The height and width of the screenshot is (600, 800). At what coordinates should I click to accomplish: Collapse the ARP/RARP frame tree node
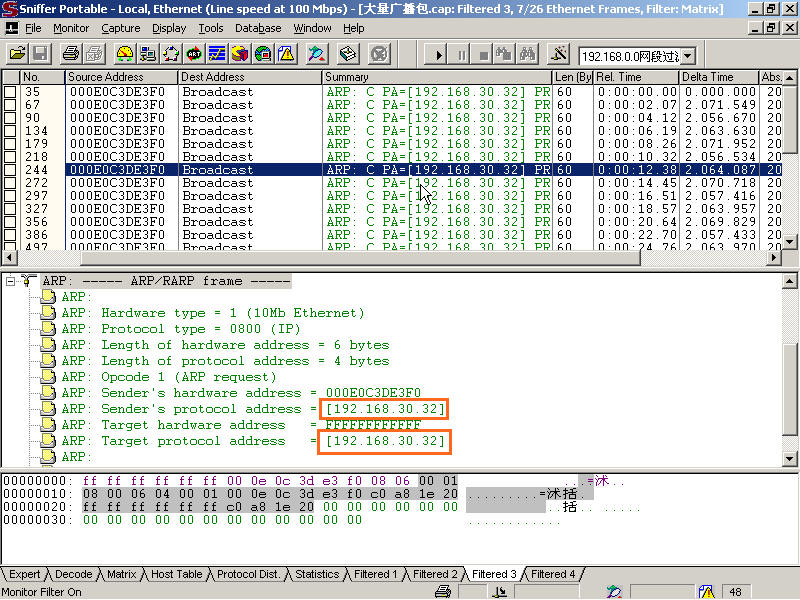pos(11,281)
